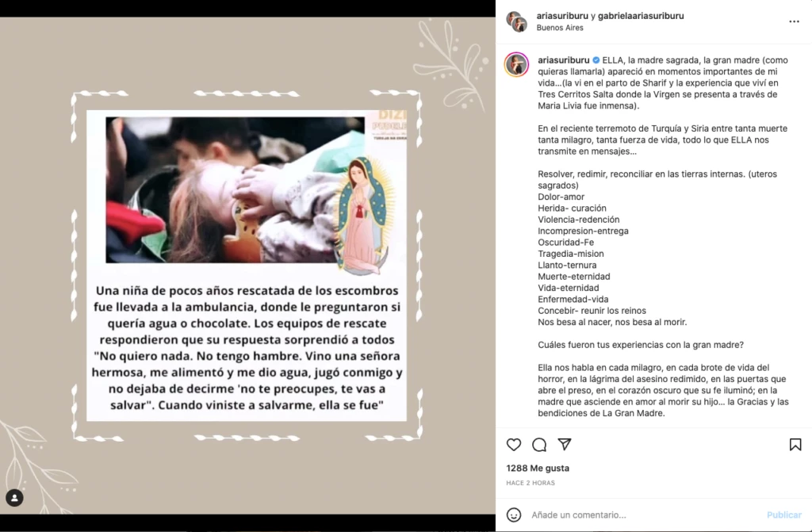
Task: Click the Virgin Mary illustration in image
Action: [364, 215]
